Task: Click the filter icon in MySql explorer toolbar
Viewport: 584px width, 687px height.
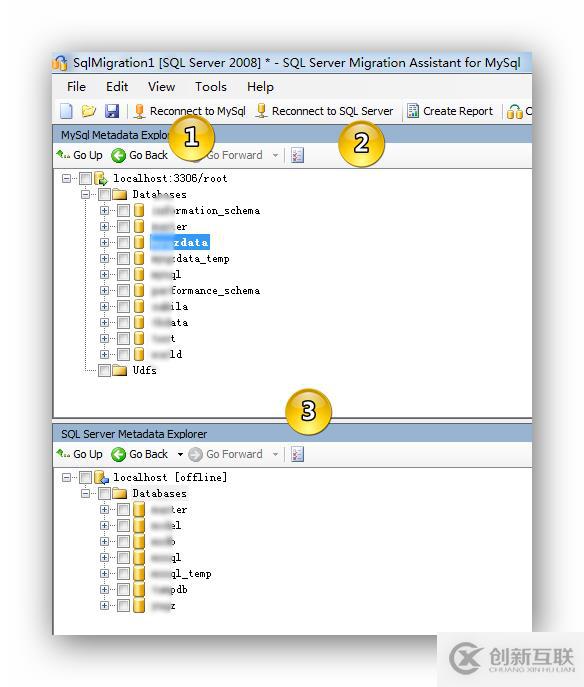Action: 297,155
